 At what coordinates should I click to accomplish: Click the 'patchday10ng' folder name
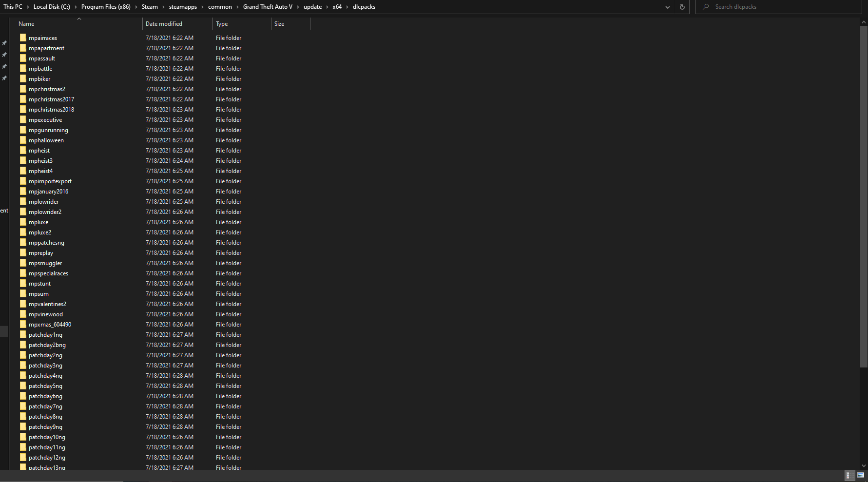coord(47,437)
